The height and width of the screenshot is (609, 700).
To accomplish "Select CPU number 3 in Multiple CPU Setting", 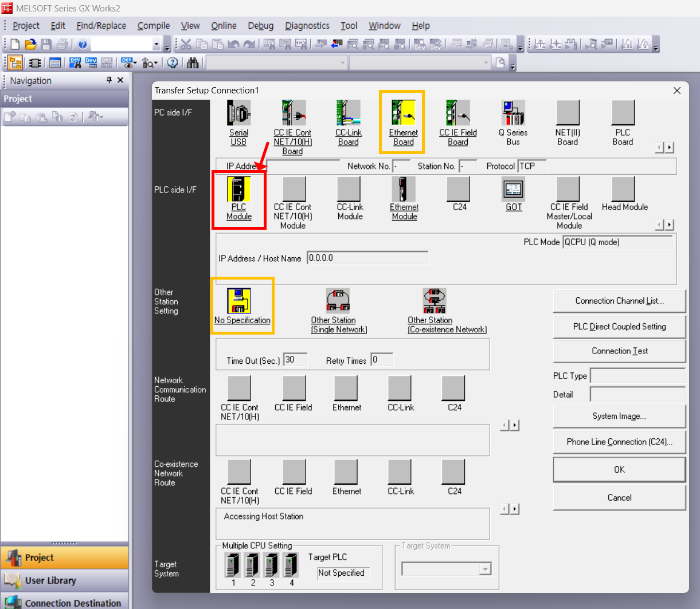I will point(272,565).
